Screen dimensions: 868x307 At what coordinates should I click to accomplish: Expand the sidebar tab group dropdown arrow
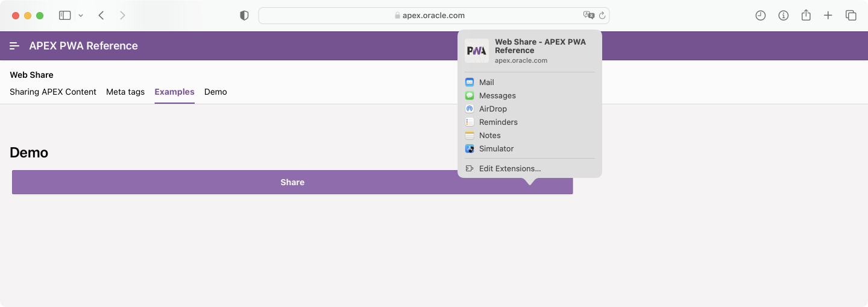[81, 16]
